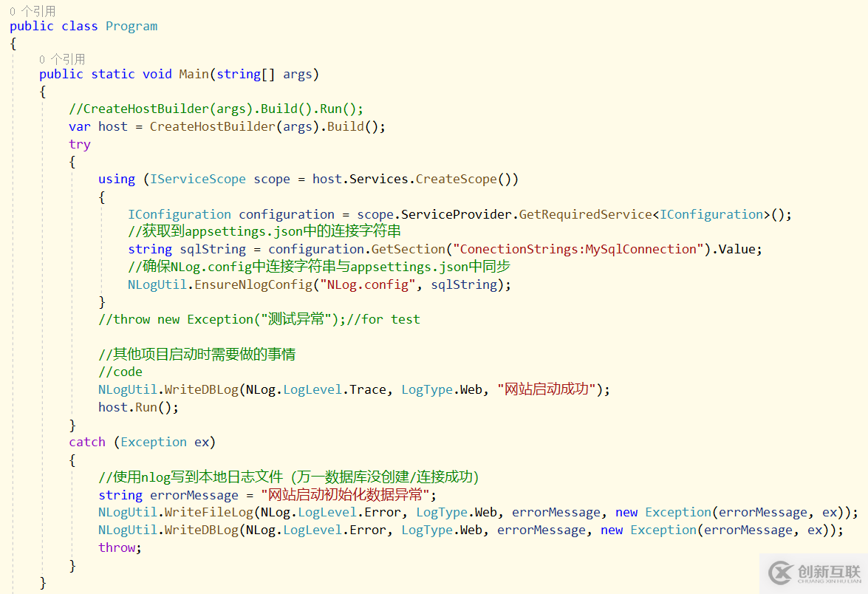Click the LogType.Web token in WriteDBLog call
Screen dimensions: 868x594
426,389
